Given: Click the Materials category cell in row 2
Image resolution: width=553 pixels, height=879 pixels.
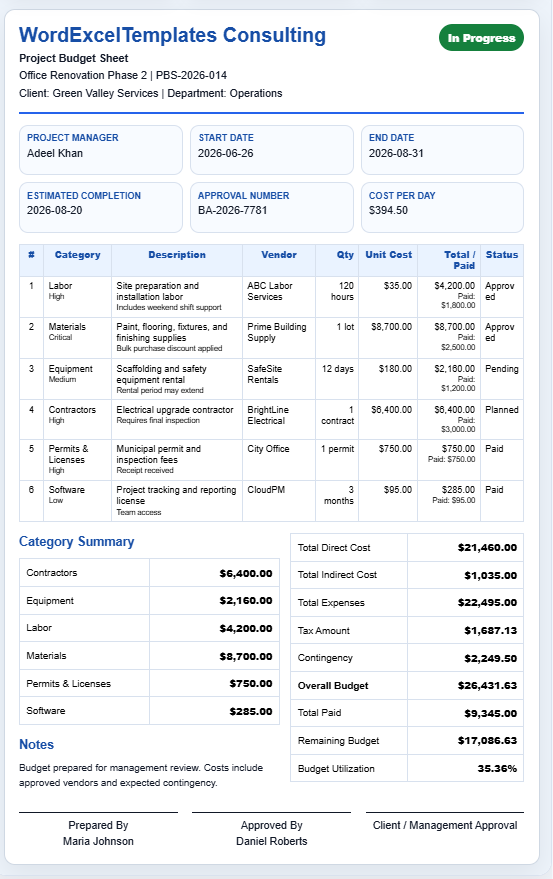Looking at the screenshot, I should (77, 337).
